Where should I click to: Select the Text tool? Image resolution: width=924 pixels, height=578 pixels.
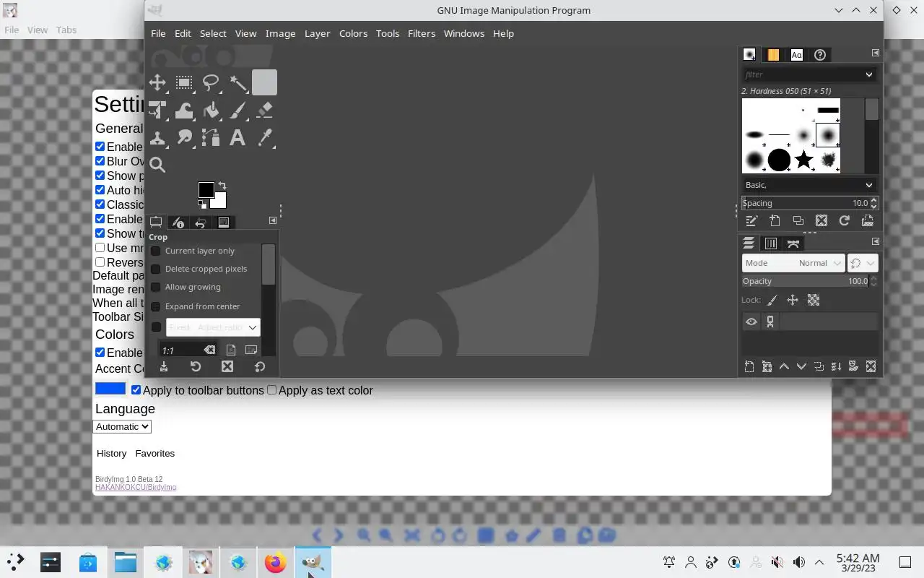pos(237,137)
